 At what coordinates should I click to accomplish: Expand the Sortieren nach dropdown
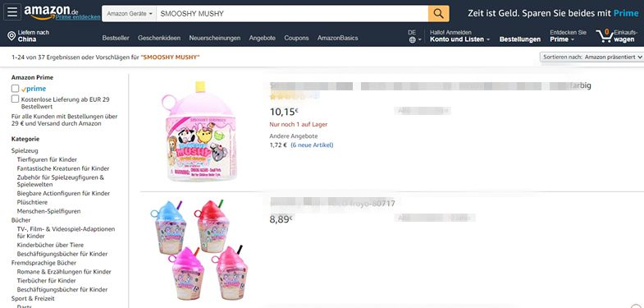click(x=591, y=57)
